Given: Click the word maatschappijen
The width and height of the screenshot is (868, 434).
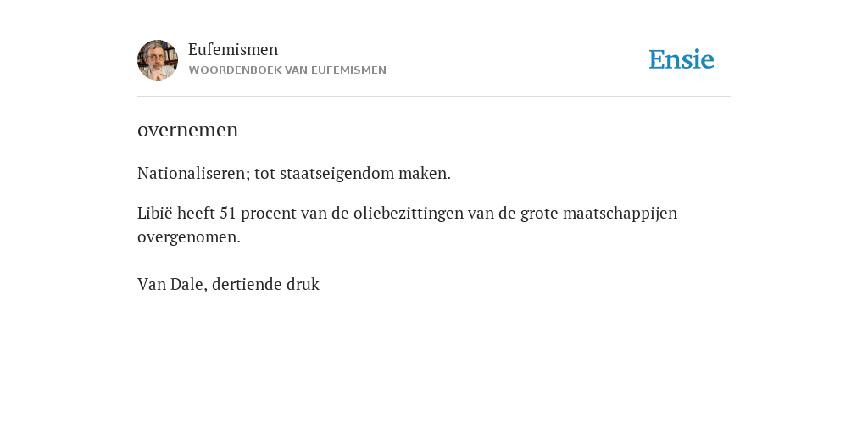Looking at the screenshot, I should tap(620, 214).
